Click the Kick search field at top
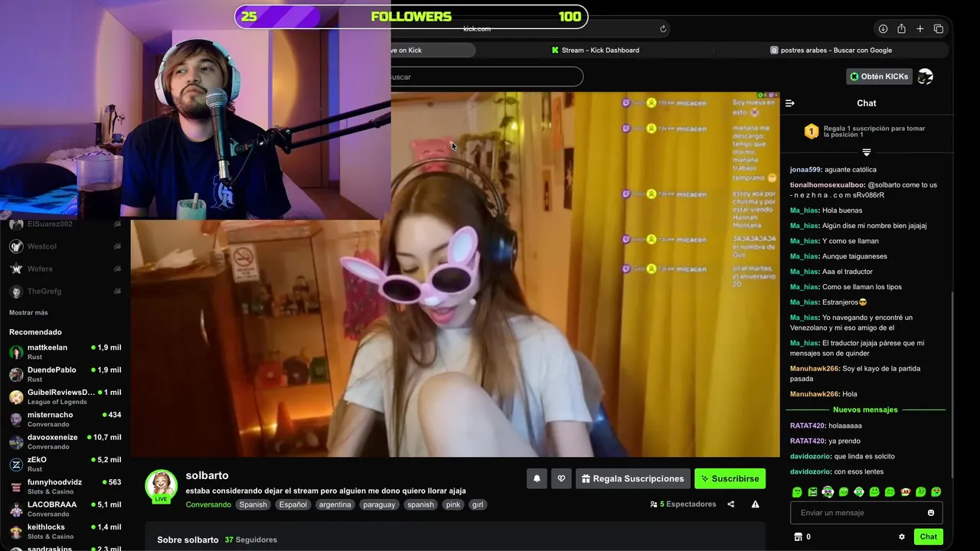Viewport: 980px width, 551px height. [487, 77]
